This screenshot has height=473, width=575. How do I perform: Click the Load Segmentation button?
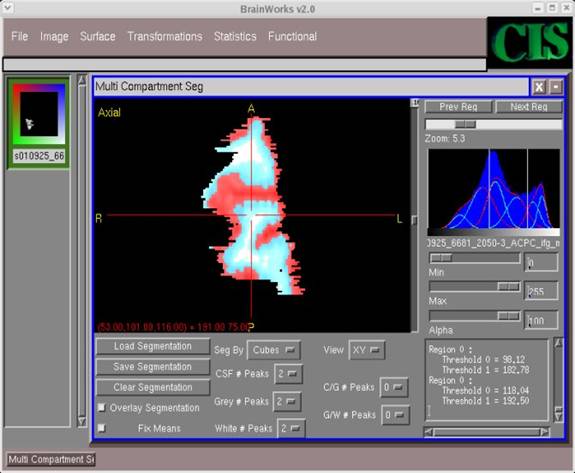[x=153, y=346]
